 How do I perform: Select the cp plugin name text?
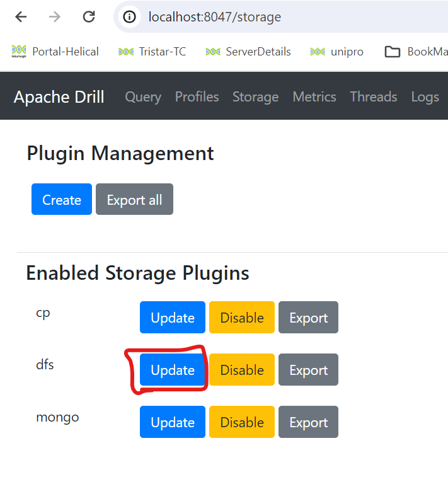(43, 313)
